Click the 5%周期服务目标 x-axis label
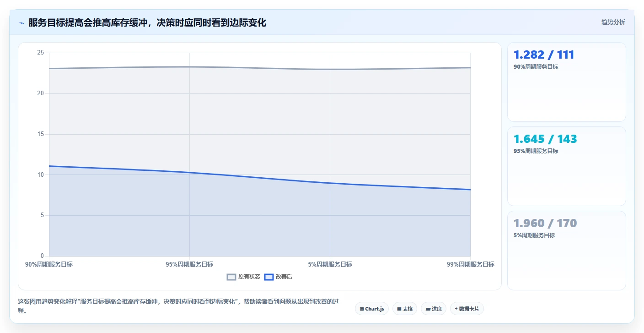Viewport: 644px width, 333px height. point(330,264)
